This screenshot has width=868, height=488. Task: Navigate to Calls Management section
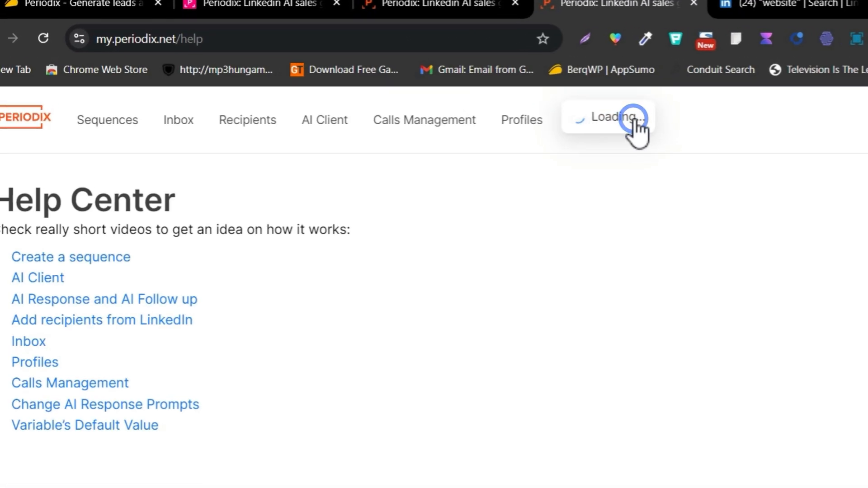pyautogui.click(x=425, y=120)
